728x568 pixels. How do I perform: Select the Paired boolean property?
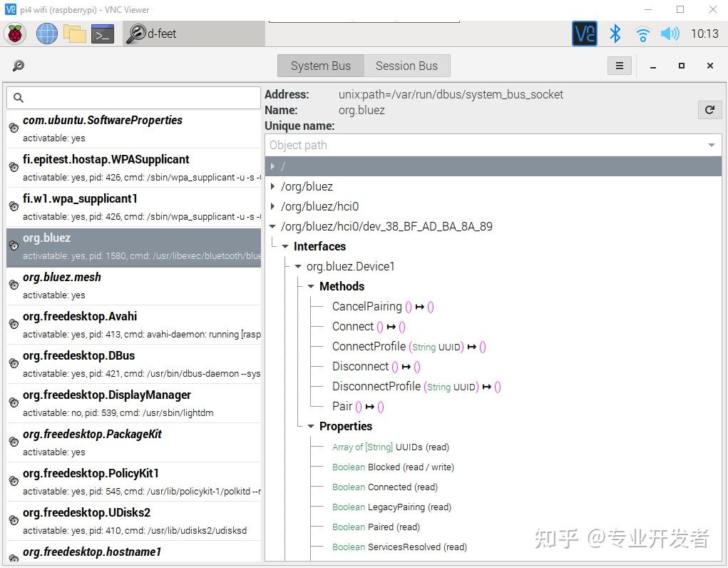pyautogui.click(x=376, y=527)
